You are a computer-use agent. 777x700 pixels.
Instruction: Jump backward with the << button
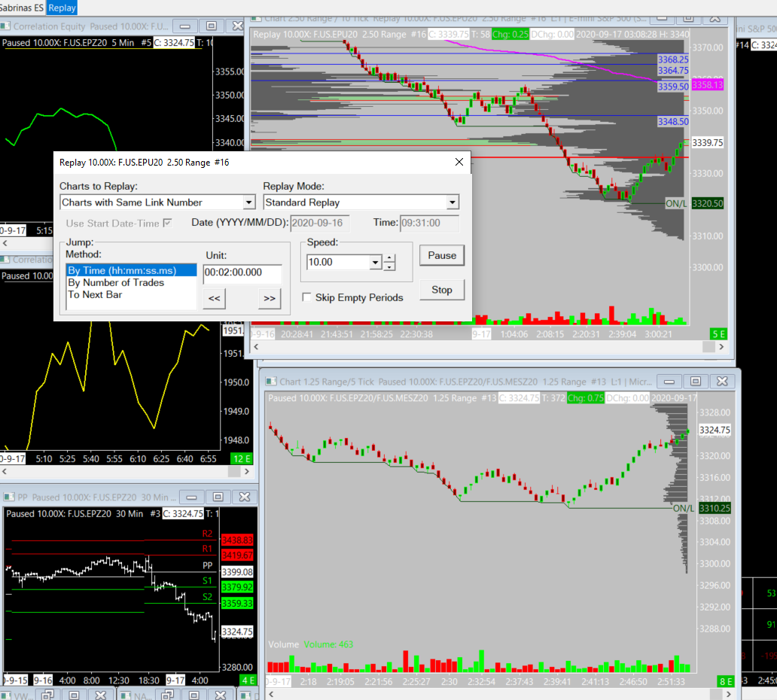(214, 298)
